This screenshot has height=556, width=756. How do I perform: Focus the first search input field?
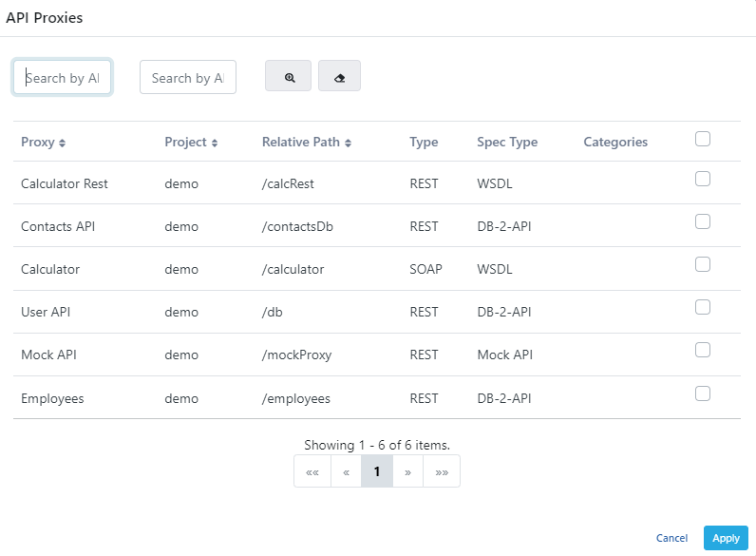(x=63, y=78)
